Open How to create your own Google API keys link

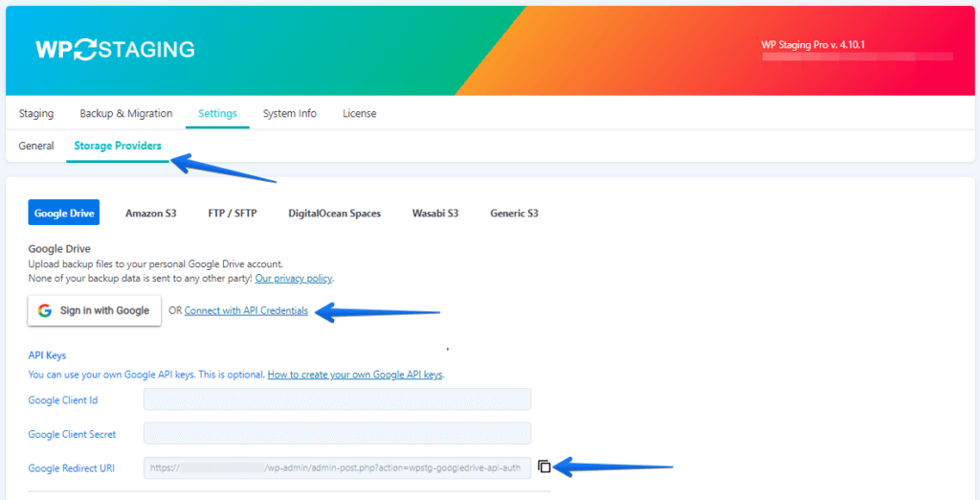pos(355,375)
